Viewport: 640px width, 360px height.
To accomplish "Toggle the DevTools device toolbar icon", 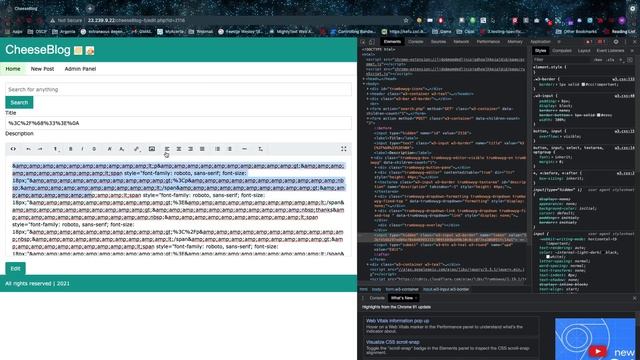I will [x=372, y=42].
